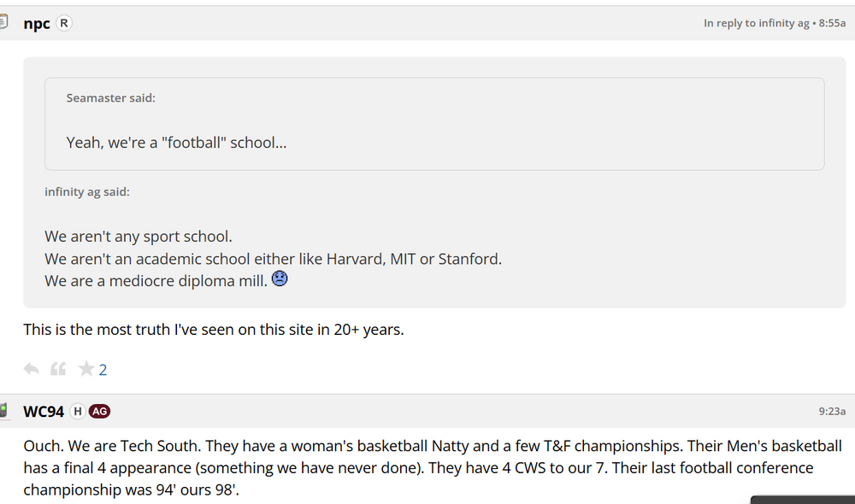This screenshot has width=855, height=504.
Task: Click the Seamaster nested quote box text
Action: pyautogui.click(x=176, y=143)
